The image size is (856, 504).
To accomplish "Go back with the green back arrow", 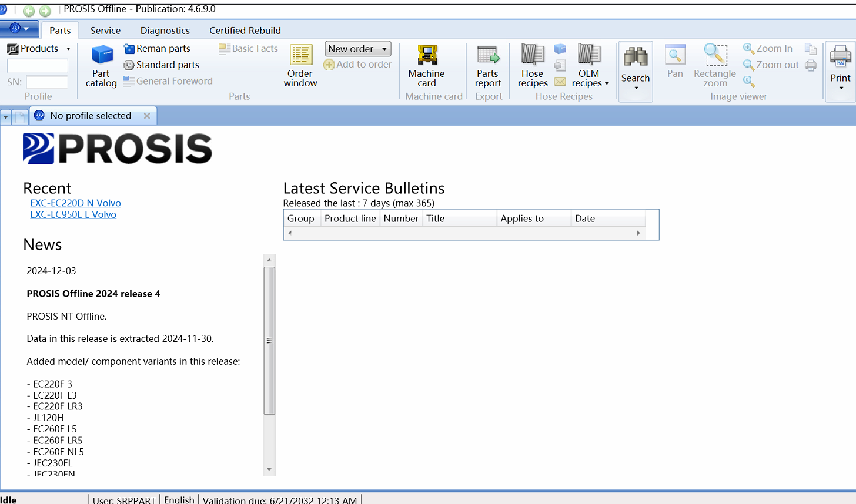I will (x=28, y=11).
